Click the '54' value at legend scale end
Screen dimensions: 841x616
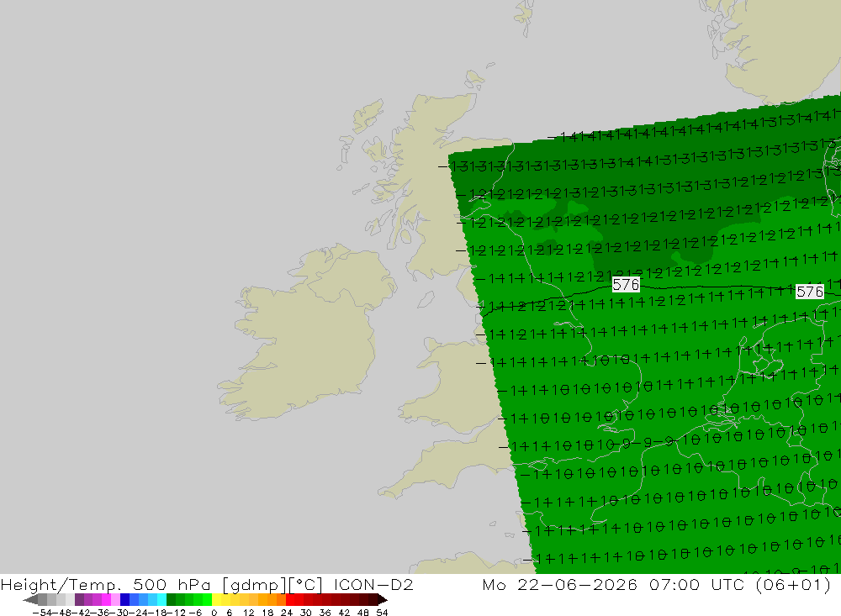[x=382, y=613]
